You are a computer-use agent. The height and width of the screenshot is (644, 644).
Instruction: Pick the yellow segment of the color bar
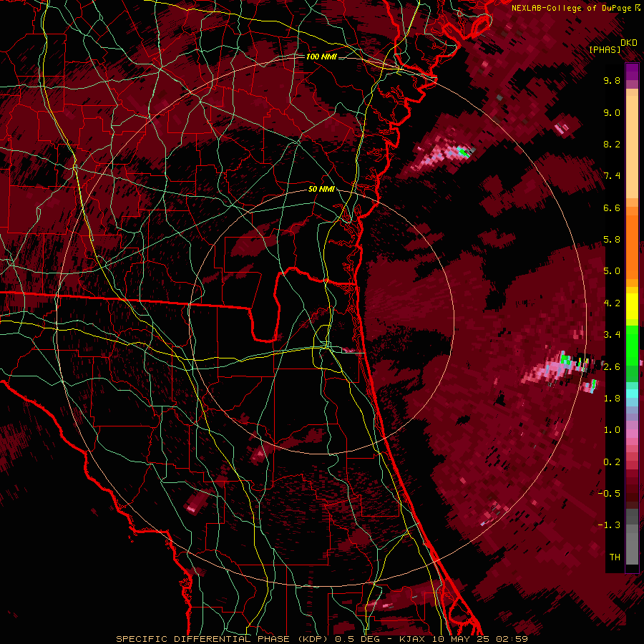click(632, 306)
